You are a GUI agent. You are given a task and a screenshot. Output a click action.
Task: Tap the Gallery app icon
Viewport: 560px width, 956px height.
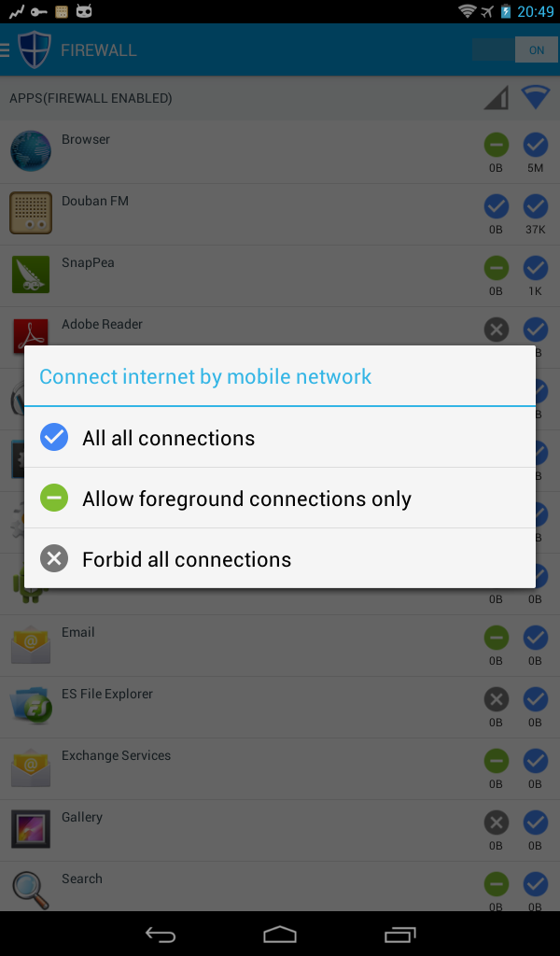(x=31, y=829)
